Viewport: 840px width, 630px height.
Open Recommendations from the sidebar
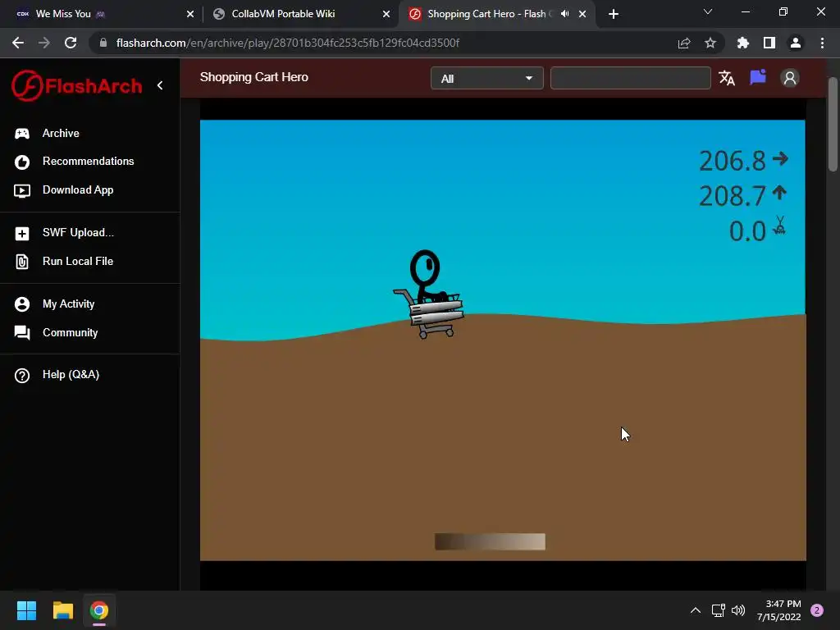coord(88,162)
